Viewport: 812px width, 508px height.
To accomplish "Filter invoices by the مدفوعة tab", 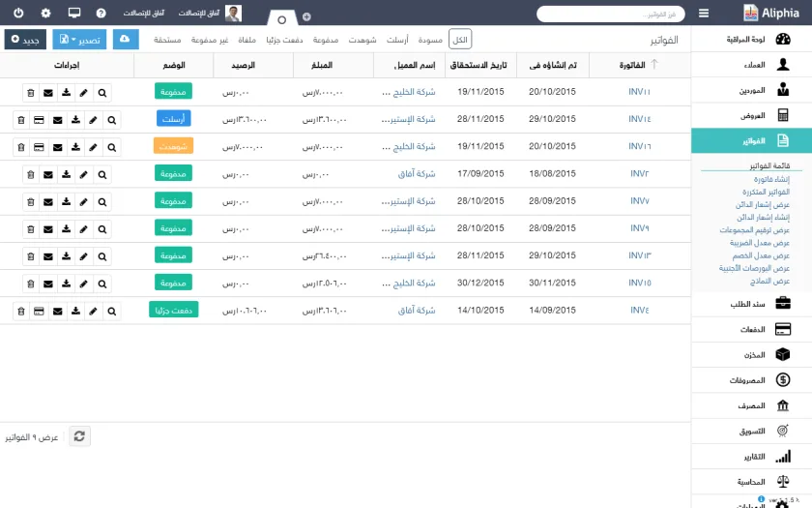I will 326,40.
